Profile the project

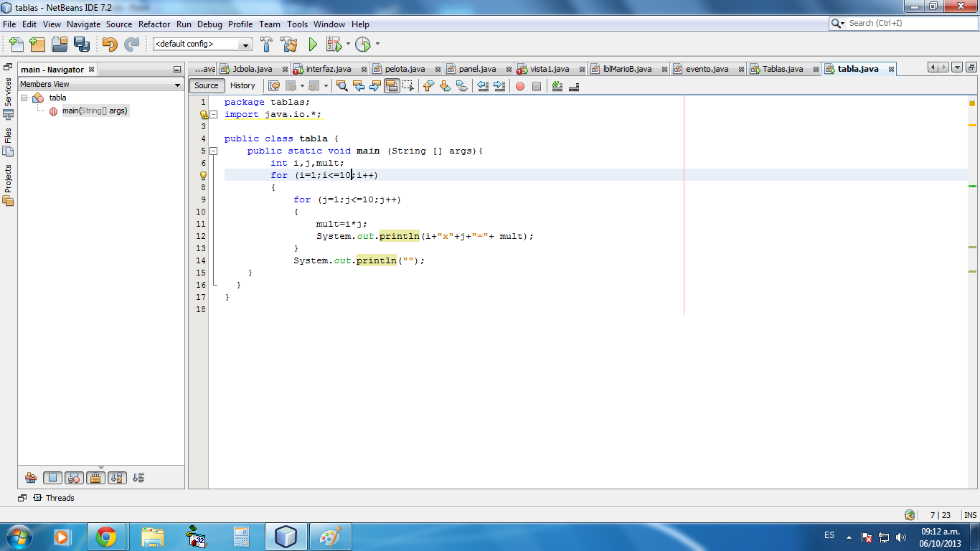coord(363,44)
